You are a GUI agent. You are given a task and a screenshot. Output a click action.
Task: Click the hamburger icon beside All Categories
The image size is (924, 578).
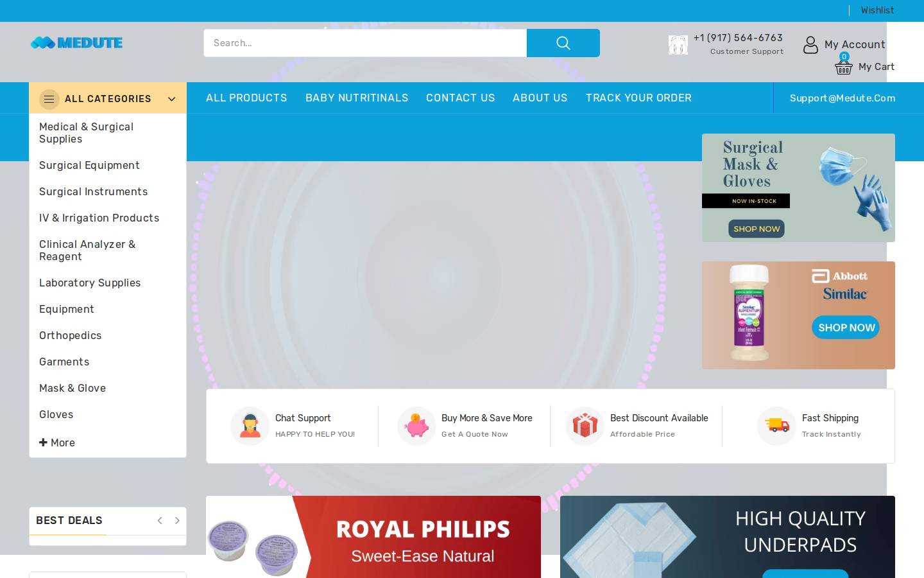tap(49, 99)
